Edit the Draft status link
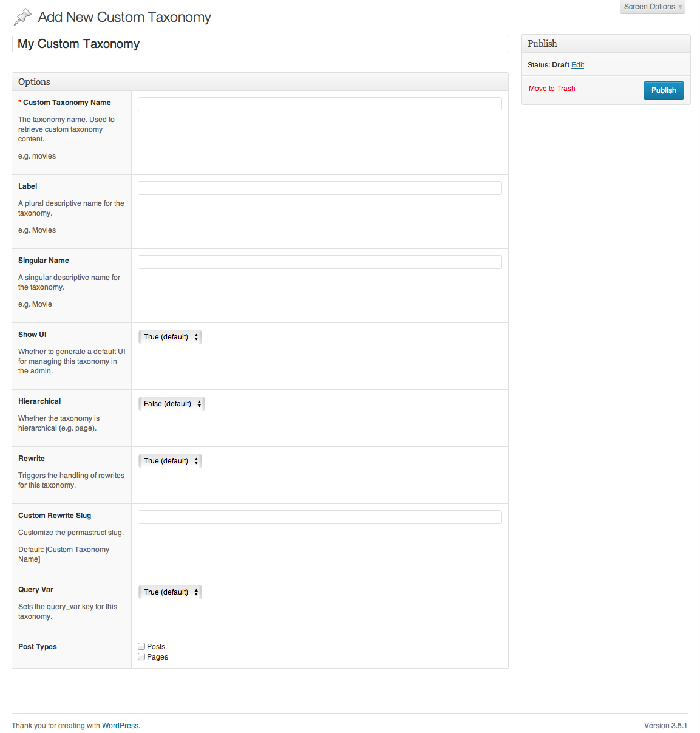 click(x=578, y=65)
